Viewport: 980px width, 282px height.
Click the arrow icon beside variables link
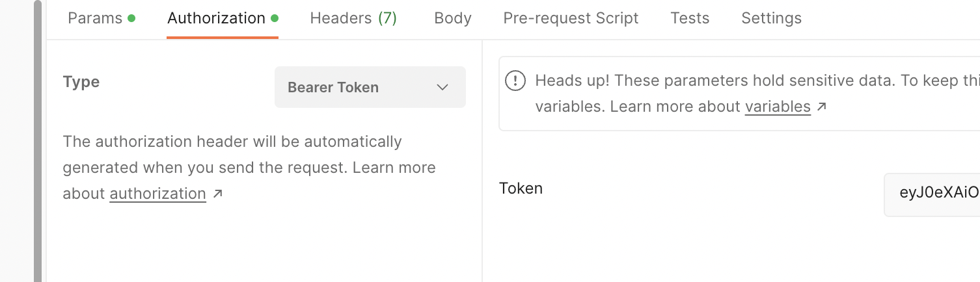pos(822,107)
